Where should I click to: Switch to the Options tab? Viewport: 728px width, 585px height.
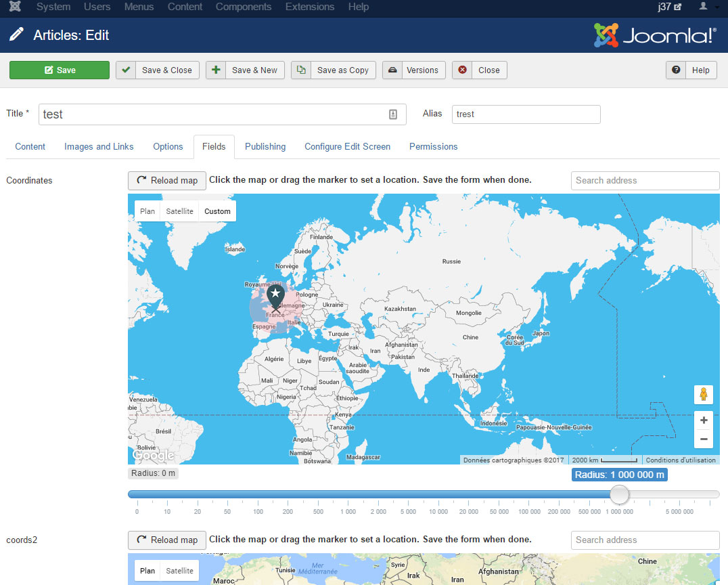[168, 147]
